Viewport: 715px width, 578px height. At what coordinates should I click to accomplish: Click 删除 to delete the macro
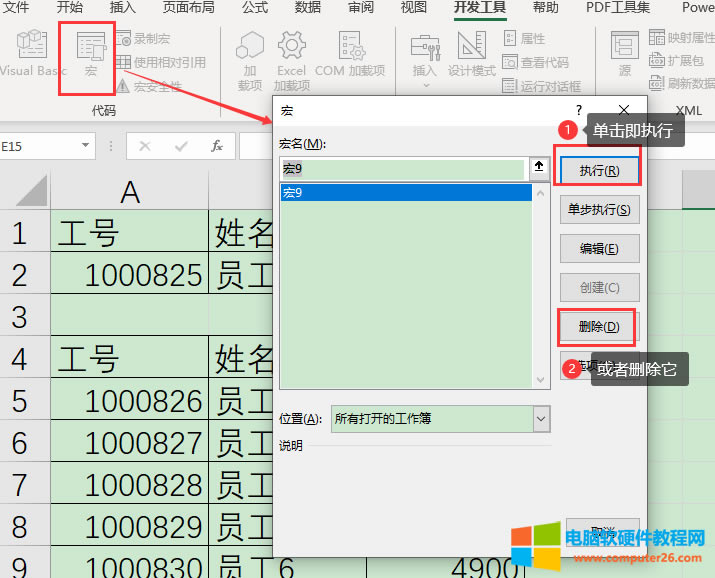pyautogui.click(x=599, y=326)
